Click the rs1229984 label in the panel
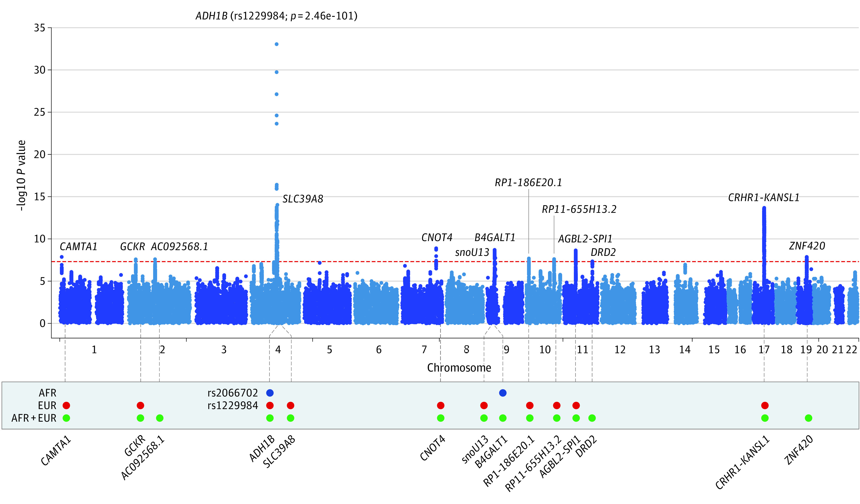This screenshot has width=860, height=504. pos(233,406)
